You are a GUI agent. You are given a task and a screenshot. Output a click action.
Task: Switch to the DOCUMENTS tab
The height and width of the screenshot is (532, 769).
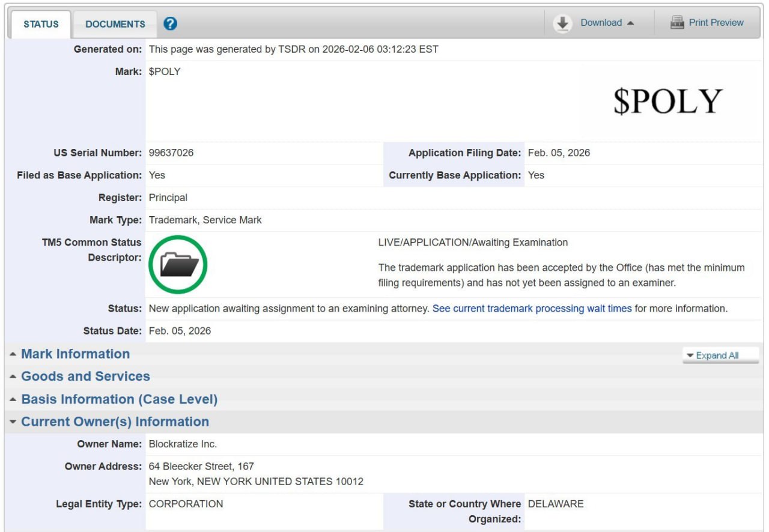(x=115, y=24)
